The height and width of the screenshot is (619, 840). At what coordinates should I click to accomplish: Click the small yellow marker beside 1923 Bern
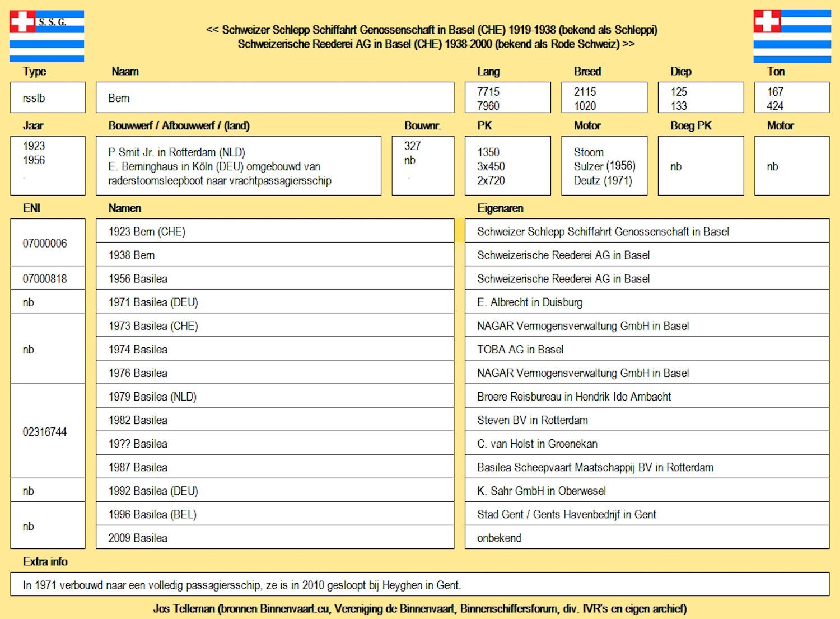tap(459, 230)
